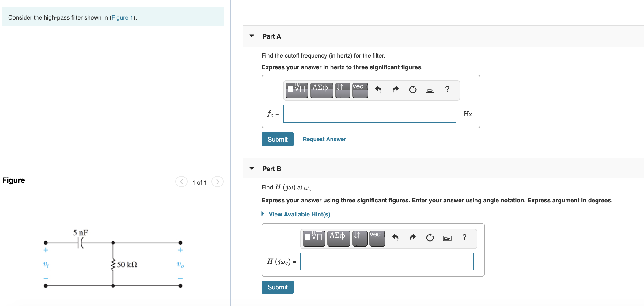The image size is (644, 306).
Task: Go to previous figure
Action: (x=181, y=182)
